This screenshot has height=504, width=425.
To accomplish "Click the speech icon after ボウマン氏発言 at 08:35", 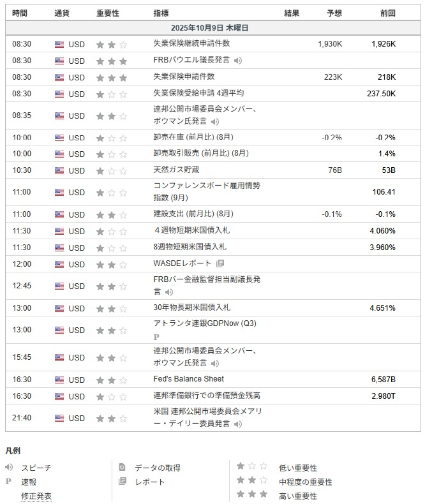I will pyautogui.click(x=215, y=121).
